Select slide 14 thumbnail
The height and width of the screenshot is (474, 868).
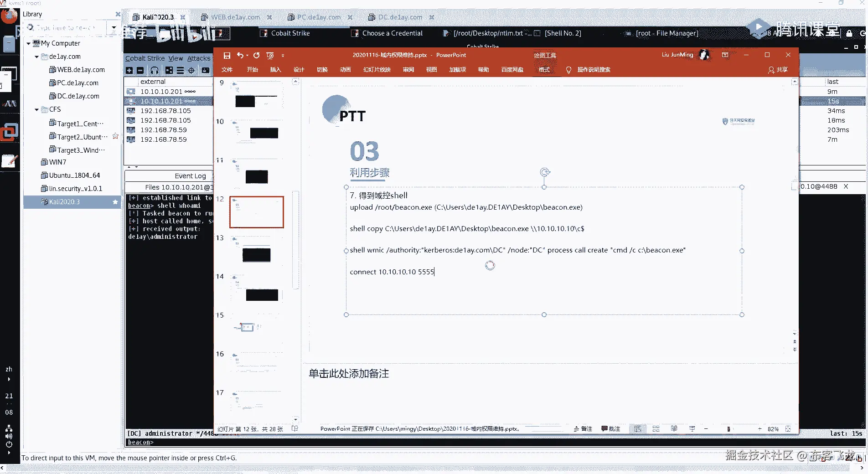(256, 290)
